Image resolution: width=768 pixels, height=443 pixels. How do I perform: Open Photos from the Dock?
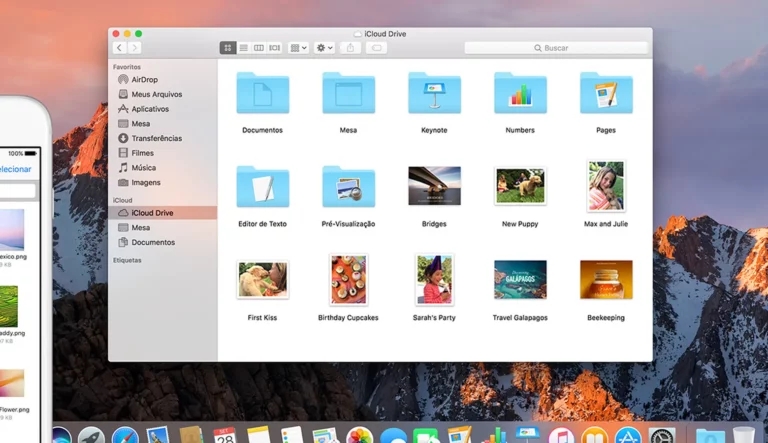(x=360, y=435)
